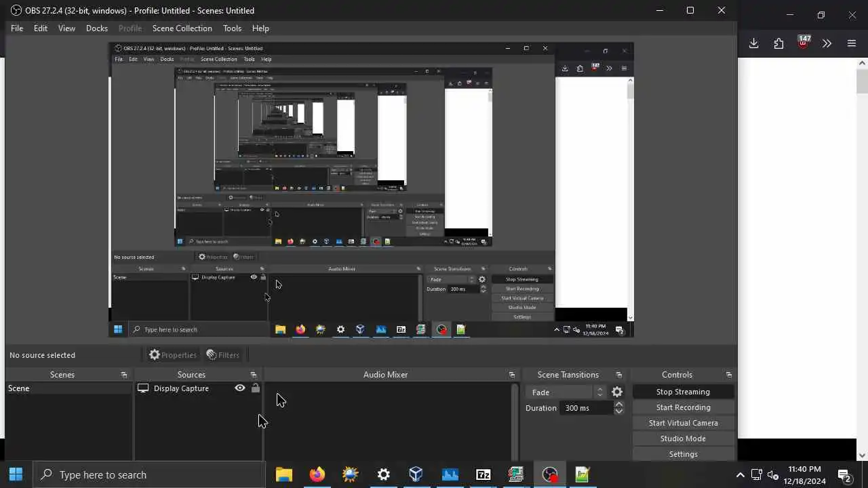Click the Duration 300 ms field
The width and height of the screenshot is (868, 488).
tap(587, 408)
